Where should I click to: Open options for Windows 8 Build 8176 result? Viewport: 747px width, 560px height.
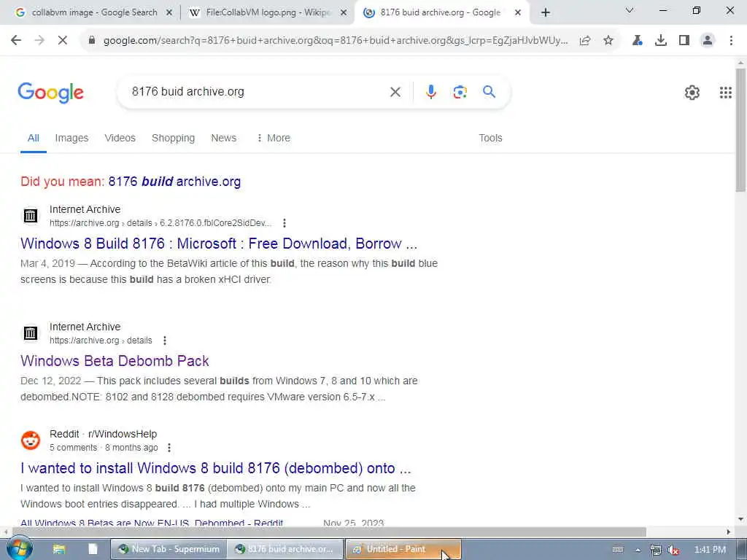pyautogui.click(x=285, y=223)
